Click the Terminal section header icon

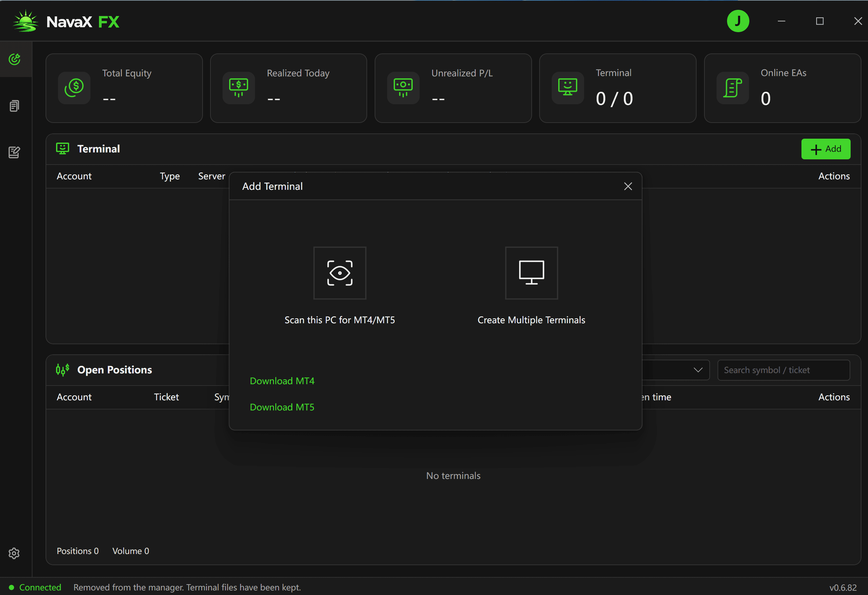[x=62, y=149]
